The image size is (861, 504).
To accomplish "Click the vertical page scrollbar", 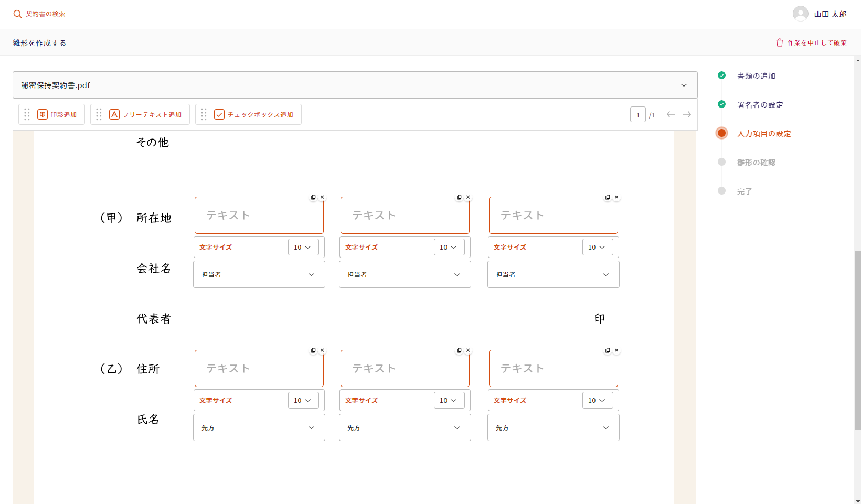I will coord(857,340).
